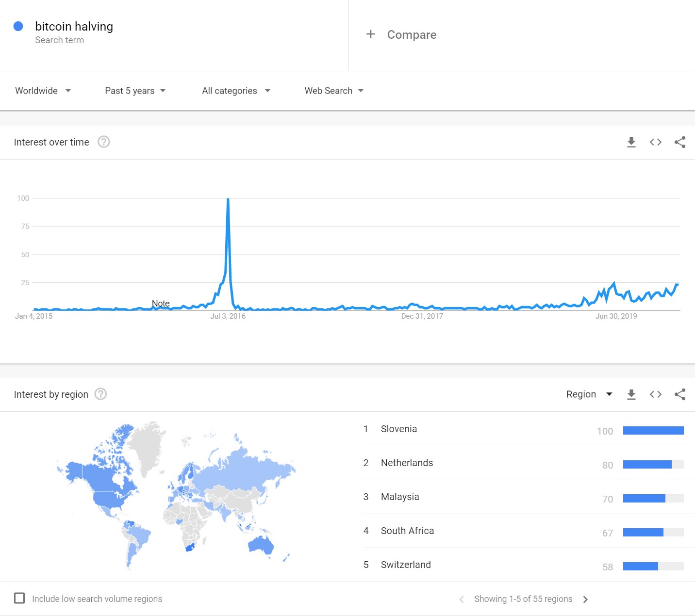Image resolution: width=695 pixels, height=616 pixels.
Task: Click the Note marker on the timeline
Action: point(161,304)
